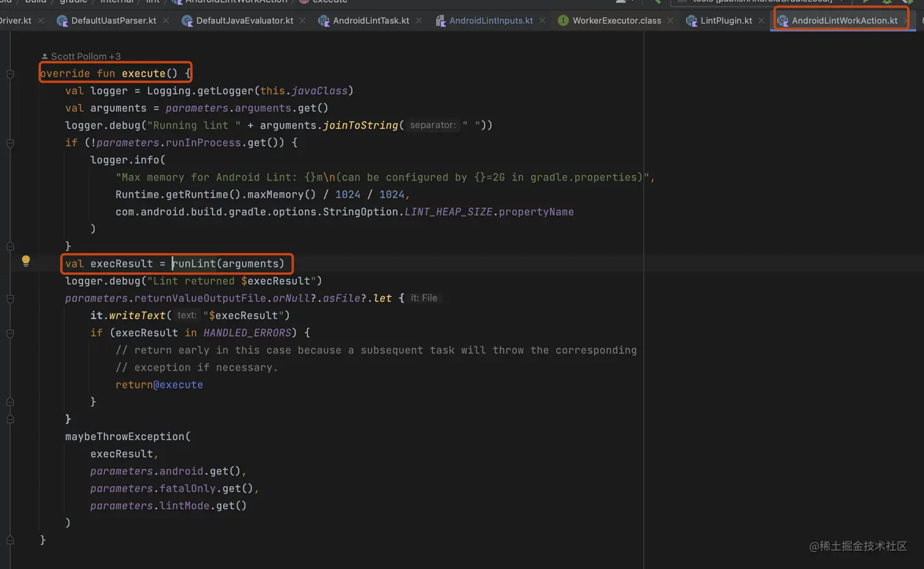Fold the if (!parameters.runInProcess) block
This screenshot has height=569, width=924.
point(10,143)
